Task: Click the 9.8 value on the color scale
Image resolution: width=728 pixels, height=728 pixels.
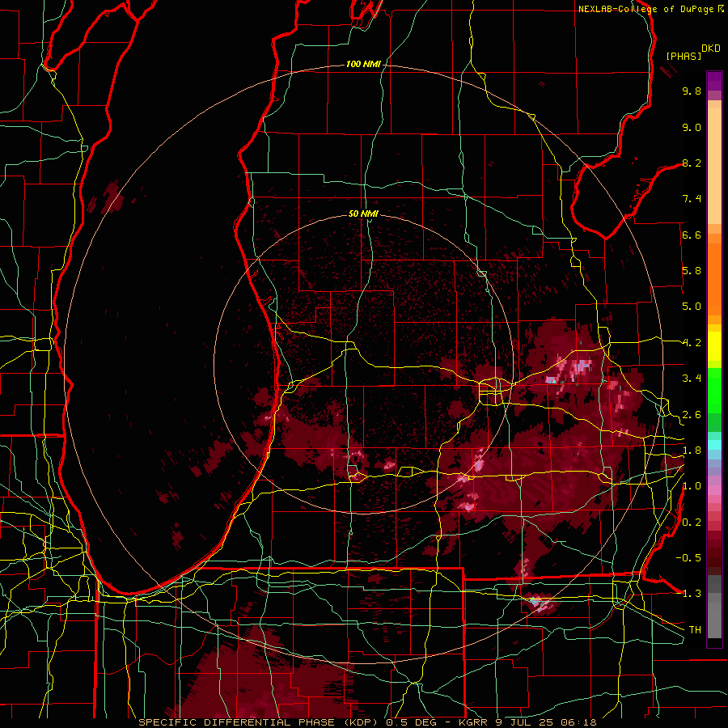Action: coord(692,91)
